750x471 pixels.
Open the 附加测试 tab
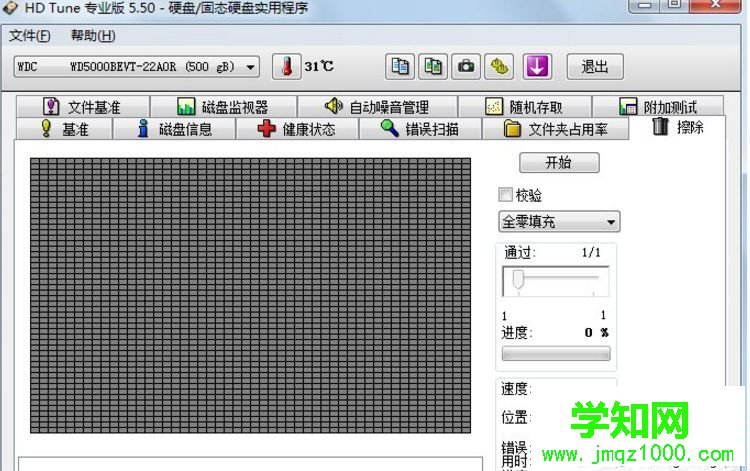click(658, 106)
